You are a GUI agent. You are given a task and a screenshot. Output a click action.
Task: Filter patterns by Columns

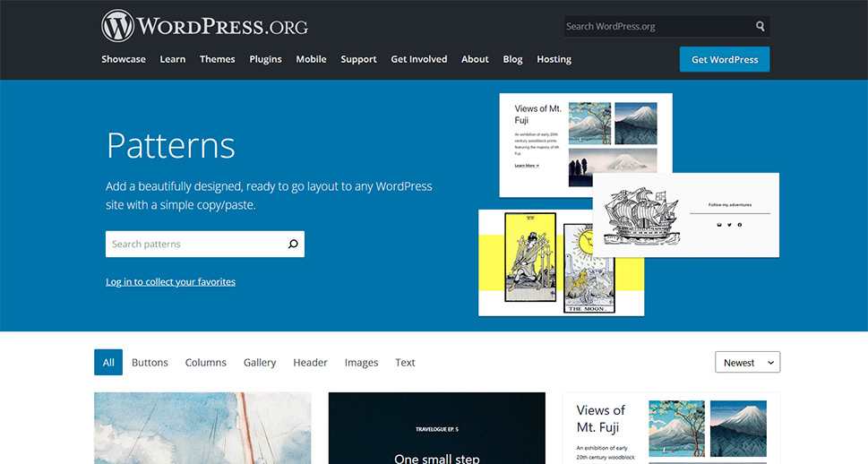(205, 362)
